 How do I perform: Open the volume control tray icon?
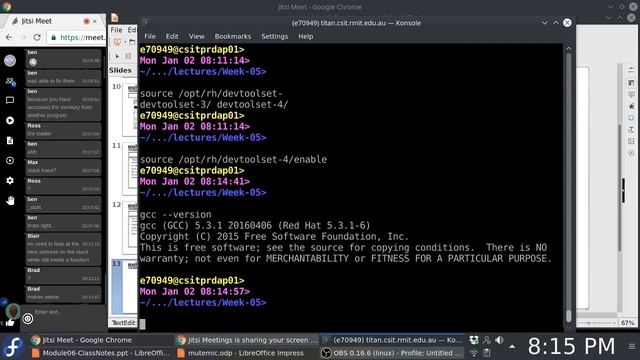(x=499, y=340)
